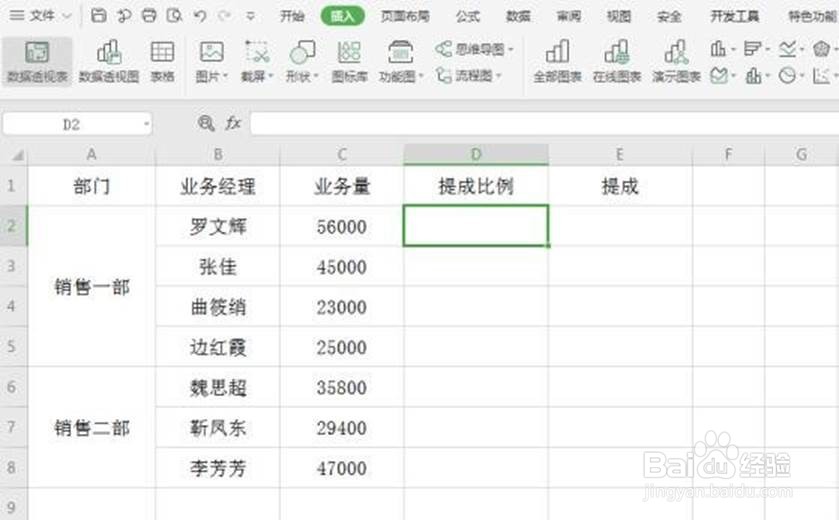Viewport: 839px width, 520px height.
Task: Insert a 数据透视表 pivot table
Action: (x=37, y=62)
